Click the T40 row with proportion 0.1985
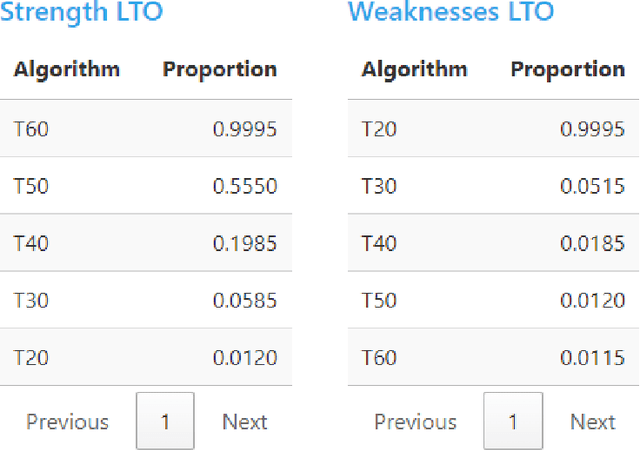 click(146, 243)
